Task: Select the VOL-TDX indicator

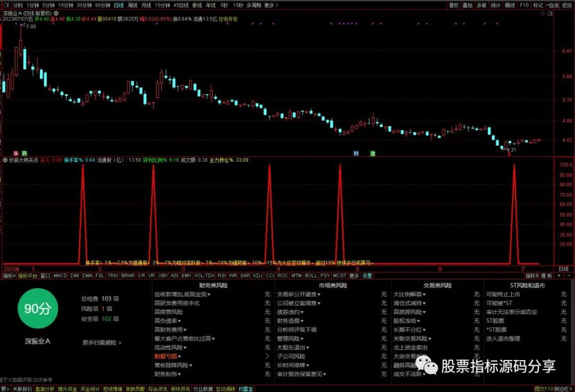Action: click(204, 276)
